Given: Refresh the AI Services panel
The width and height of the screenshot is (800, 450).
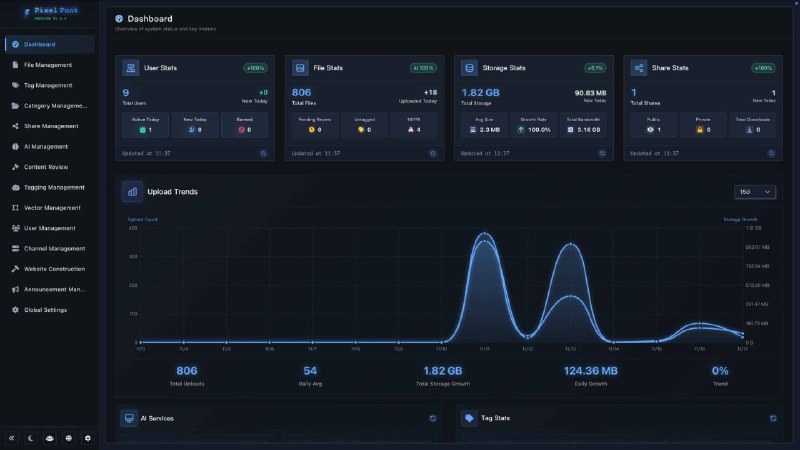Looking at the screenshot, I should tap(433, 418).
